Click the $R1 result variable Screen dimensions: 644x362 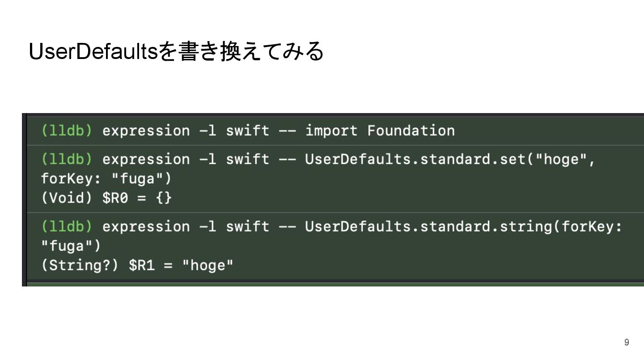[x=142, y=265]
